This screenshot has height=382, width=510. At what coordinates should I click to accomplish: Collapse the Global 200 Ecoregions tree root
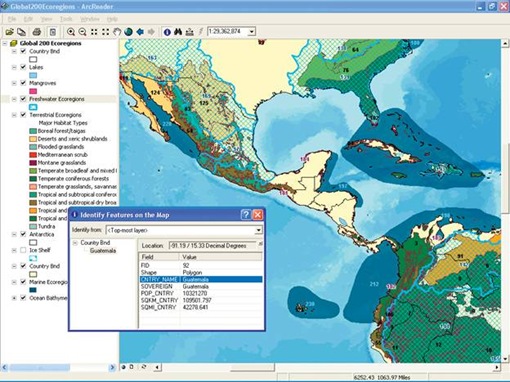click(x=5, y=43)
